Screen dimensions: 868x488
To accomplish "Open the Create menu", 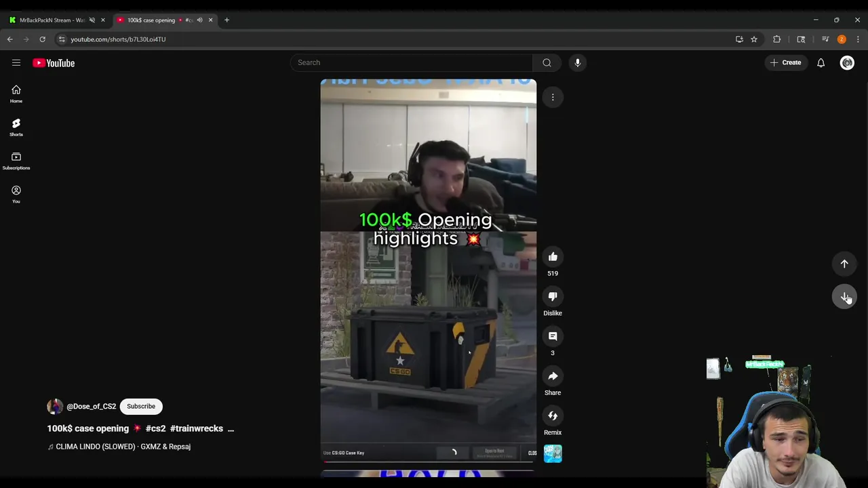I will [786, 62].
